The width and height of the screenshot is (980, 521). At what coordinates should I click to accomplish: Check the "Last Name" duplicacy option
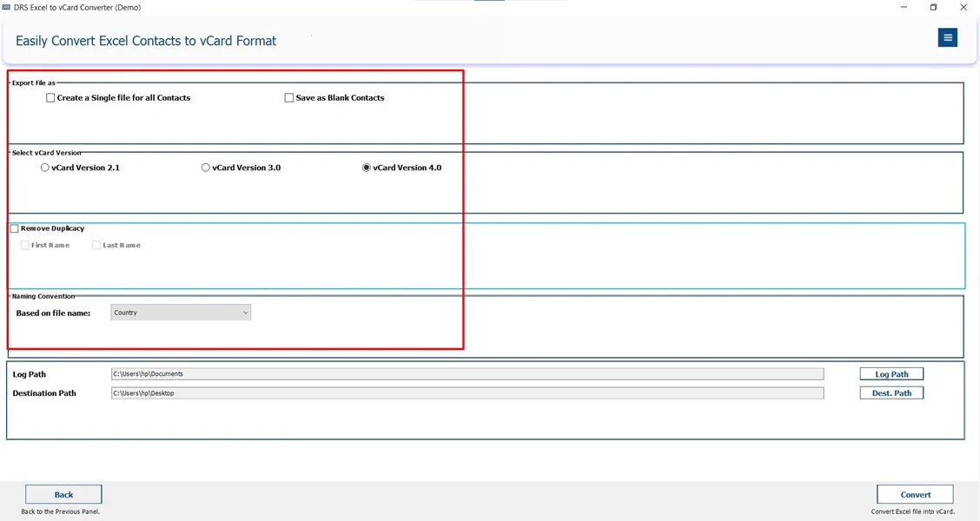pyautogui.click(x=96, y=245)
